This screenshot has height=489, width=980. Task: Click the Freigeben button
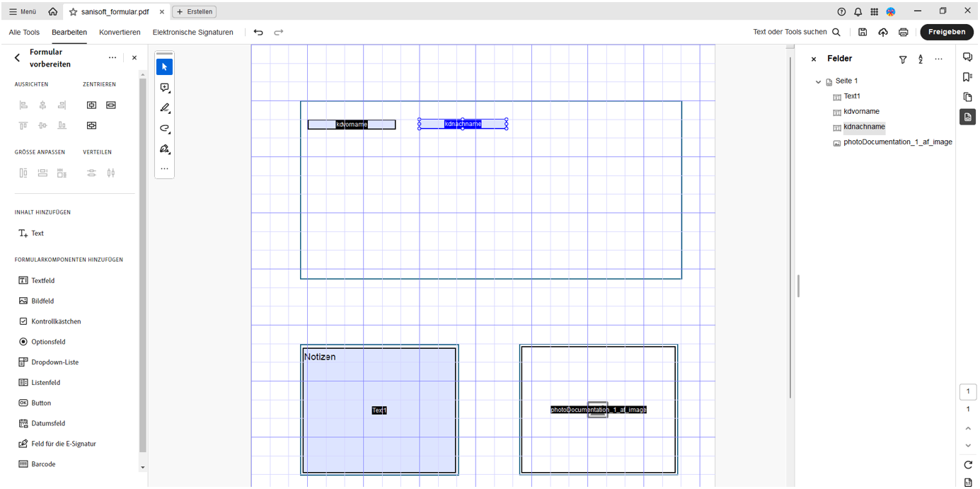pos(946,32)
